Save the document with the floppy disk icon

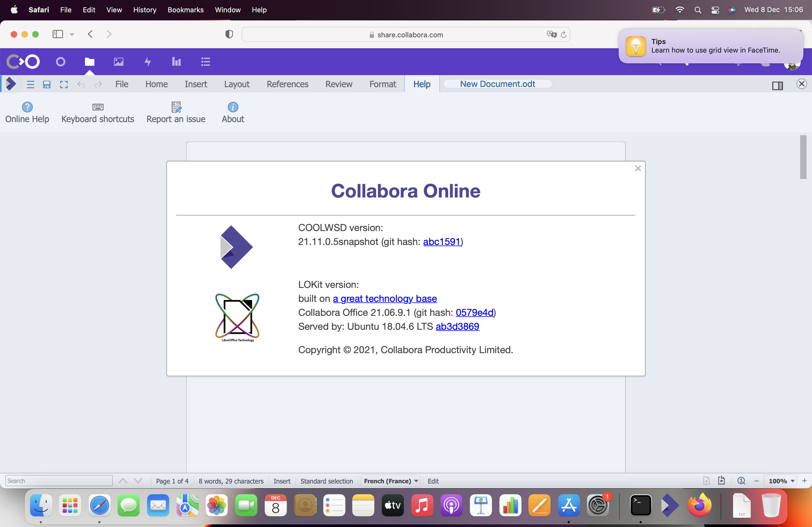[47, 85]
